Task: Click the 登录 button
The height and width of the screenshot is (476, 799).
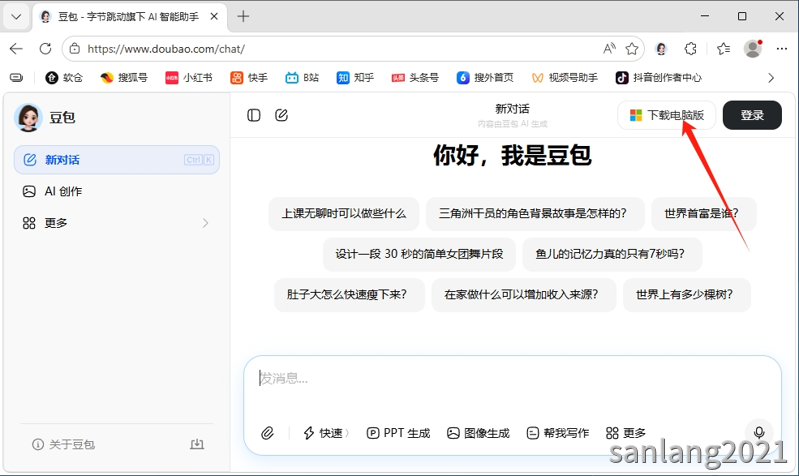Action: [752, 115]
